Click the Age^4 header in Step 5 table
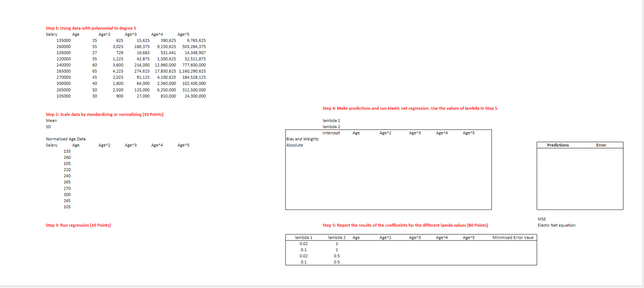The width and height of the screenshot is (644, 288). click(x=442, y=238)
